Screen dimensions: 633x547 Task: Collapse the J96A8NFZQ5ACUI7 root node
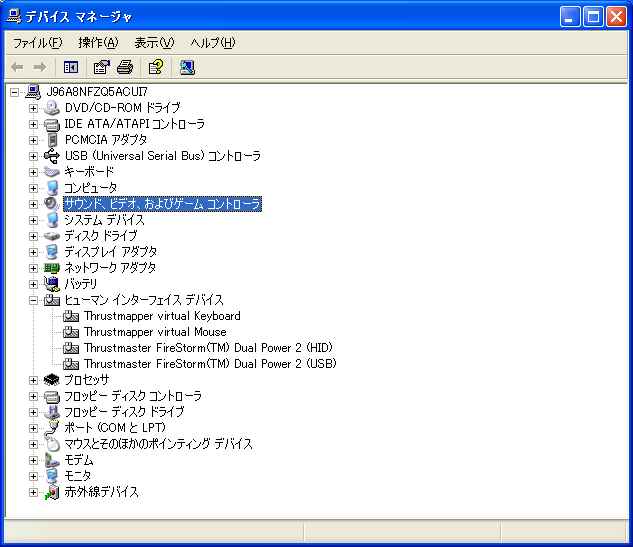click(15, 92)
